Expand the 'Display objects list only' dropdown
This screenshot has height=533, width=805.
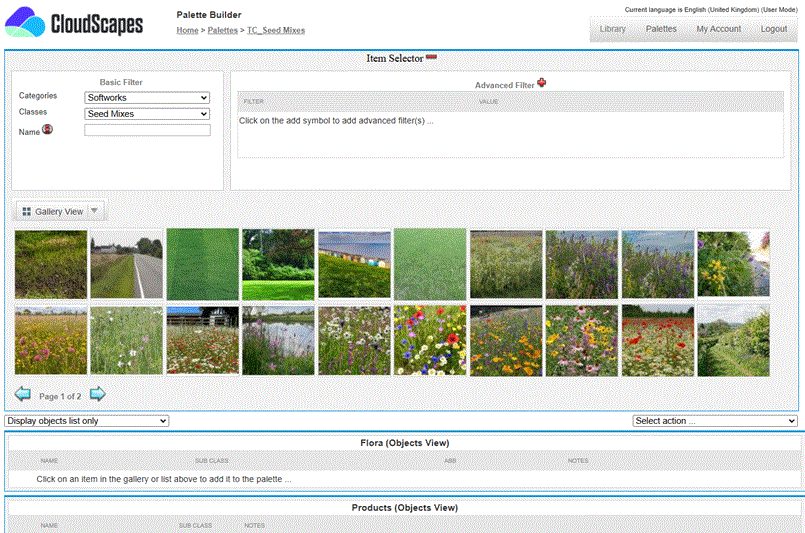pyautogui.click(x=86, y=421)
